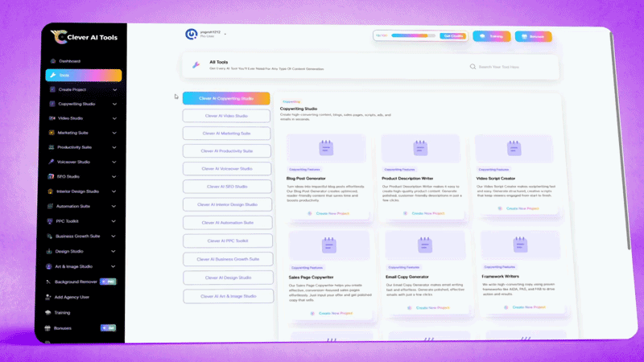The width and height of the screenshot is (644, 362).
Task: Open the username account dropdown arrow
Action: pos(225,35)
